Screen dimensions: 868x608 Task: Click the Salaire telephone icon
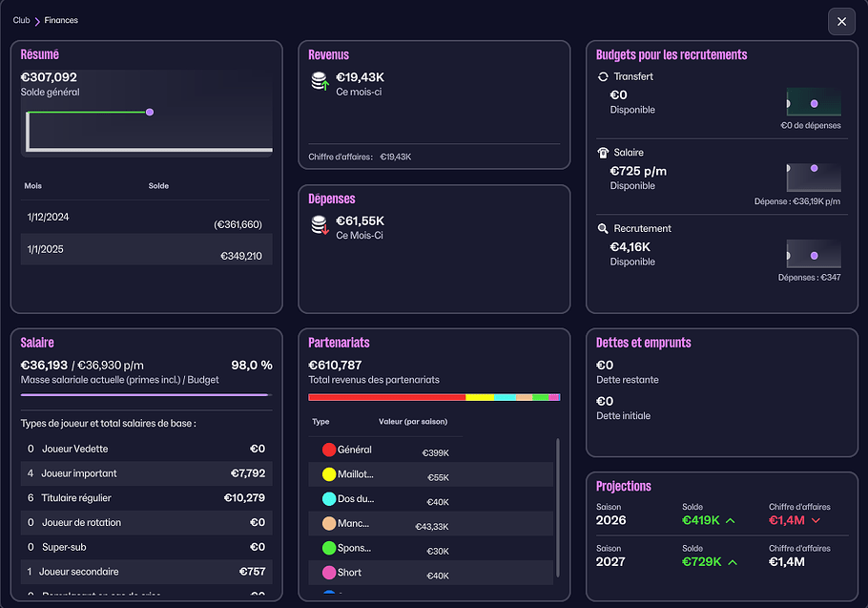pos(603,153)
